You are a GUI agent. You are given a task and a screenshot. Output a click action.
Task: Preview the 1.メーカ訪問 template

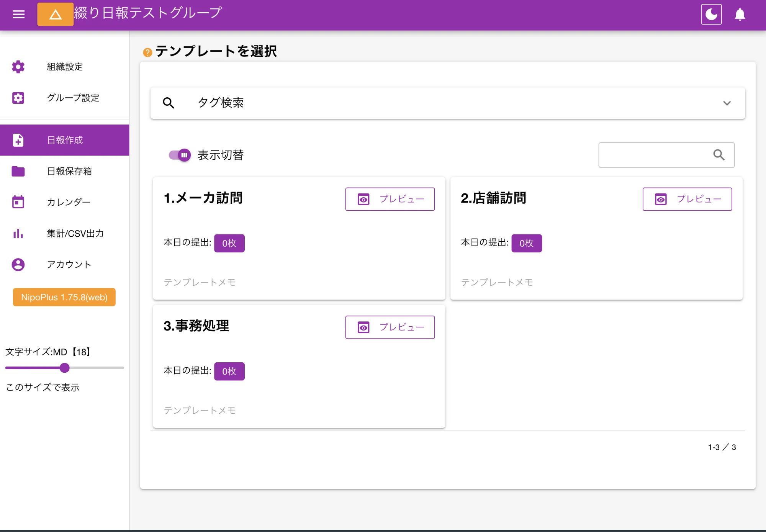pyautogui.click(x=390, y=199)
